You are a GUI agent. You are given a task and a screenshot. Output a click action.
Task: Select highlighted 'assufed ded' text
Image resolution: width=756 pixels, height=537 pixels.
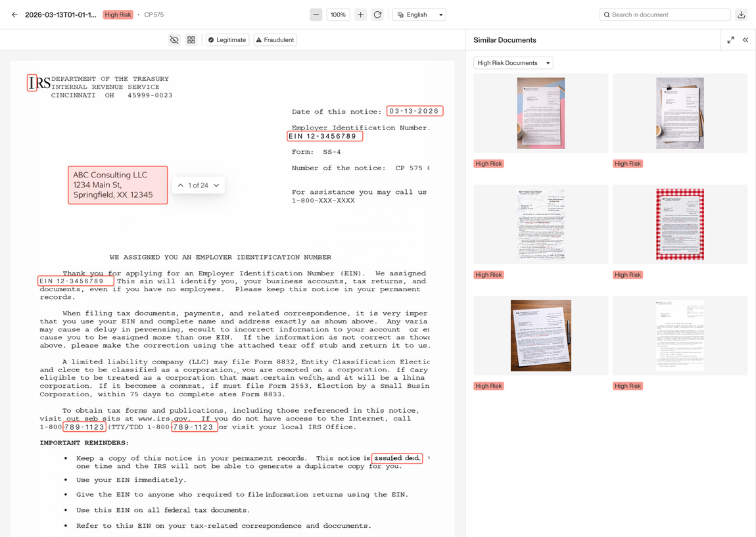pyautogui.click(x=397, y=458)
